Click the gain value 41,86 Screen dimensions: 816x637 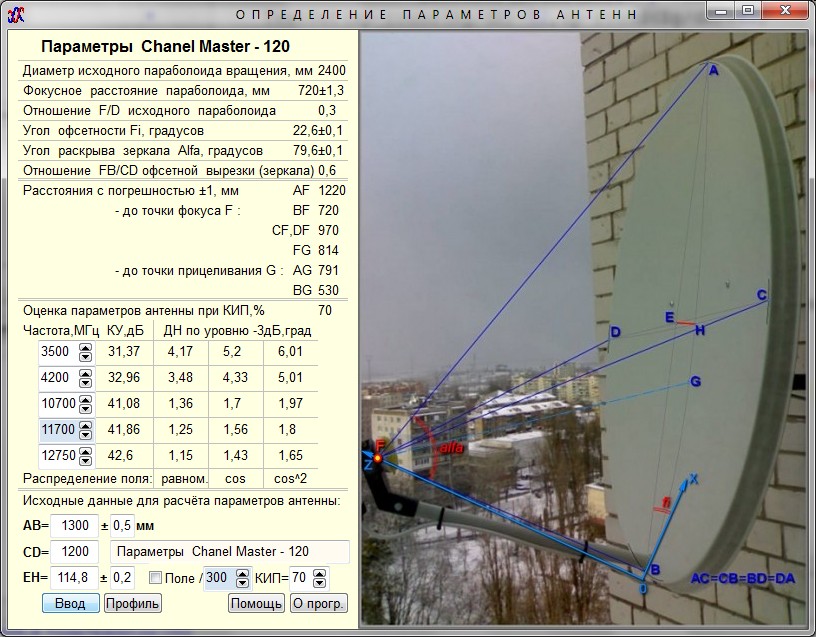tap(124, 429)
